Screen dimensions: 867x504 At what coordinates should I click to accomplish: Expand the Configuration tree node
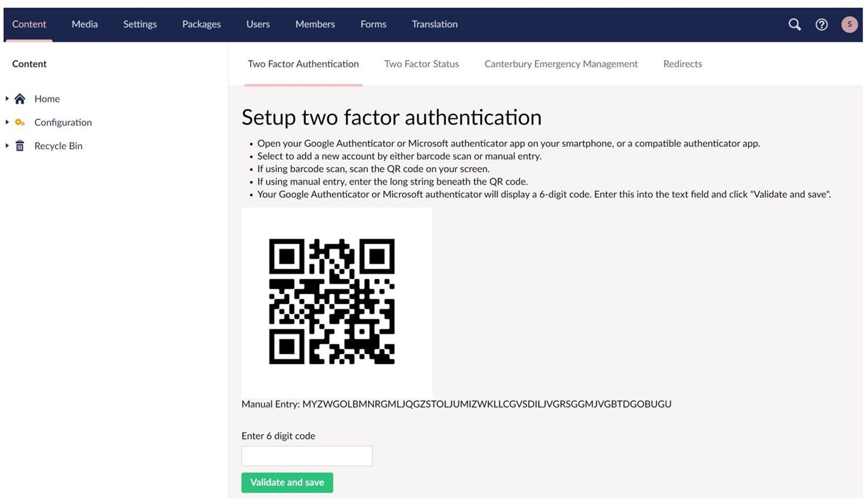click(7, 122)
